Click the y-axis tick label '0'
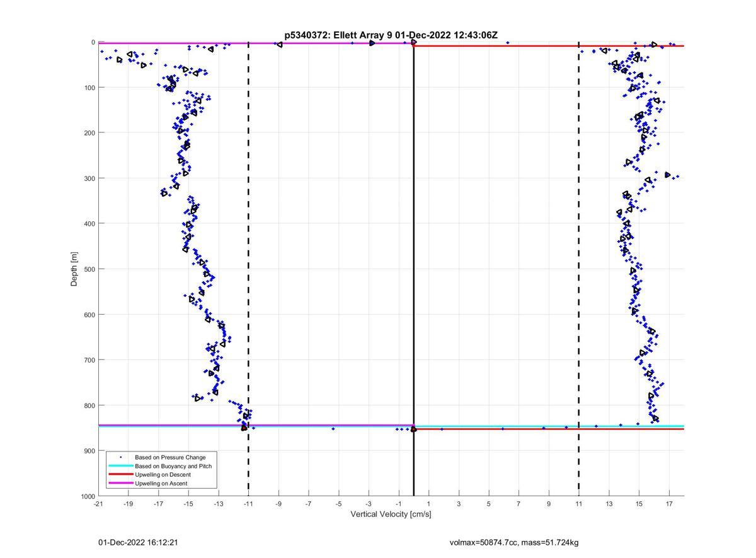This screenshot has width=756, height=558. [93, 42]
